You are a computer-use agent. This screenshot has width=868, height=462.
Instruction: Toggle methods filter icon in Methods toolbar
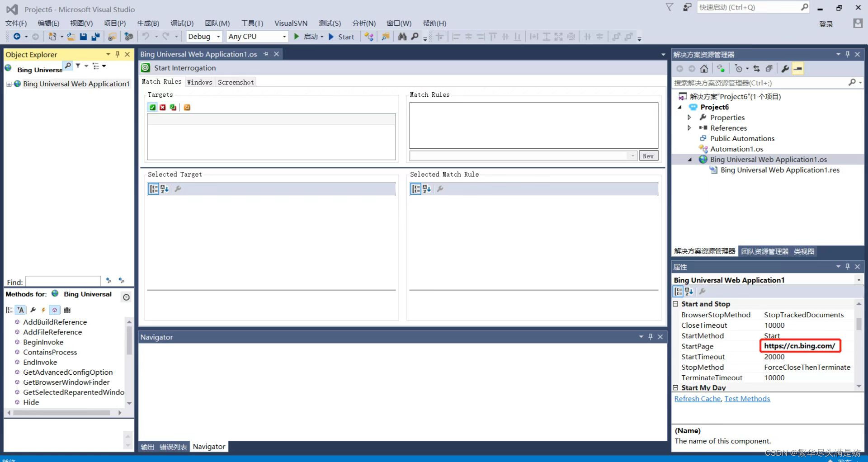click(55, 310)
